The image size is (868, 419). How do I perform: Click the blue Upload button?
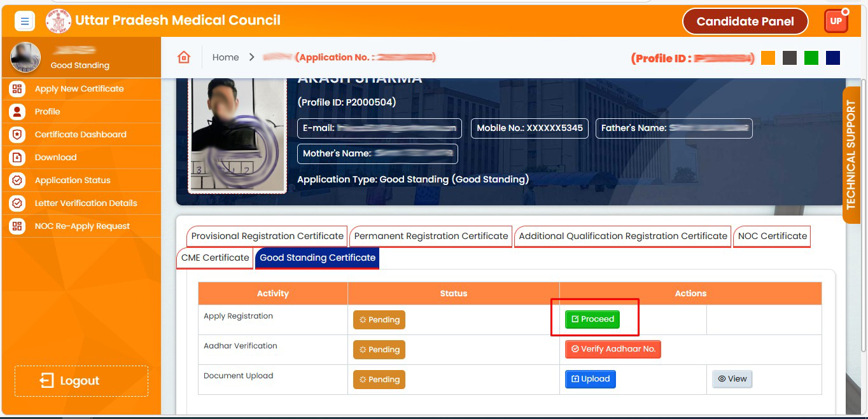(x=590, y=379)
